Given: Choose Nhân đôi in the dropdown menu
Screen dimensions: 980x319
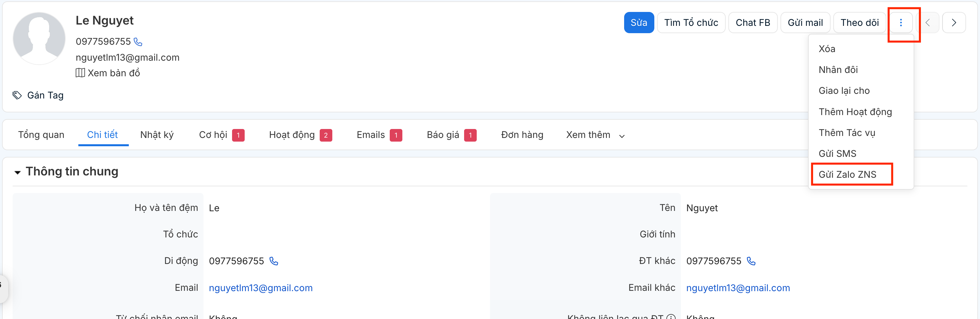Looking at the screenshot, I should coord(838,70).
